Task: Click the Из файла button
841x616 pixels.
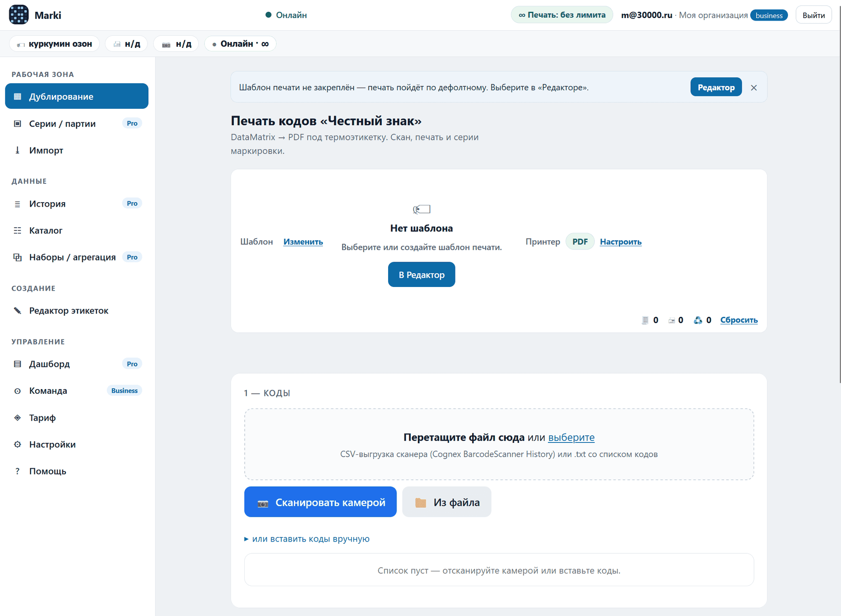Action: point(447,502)
